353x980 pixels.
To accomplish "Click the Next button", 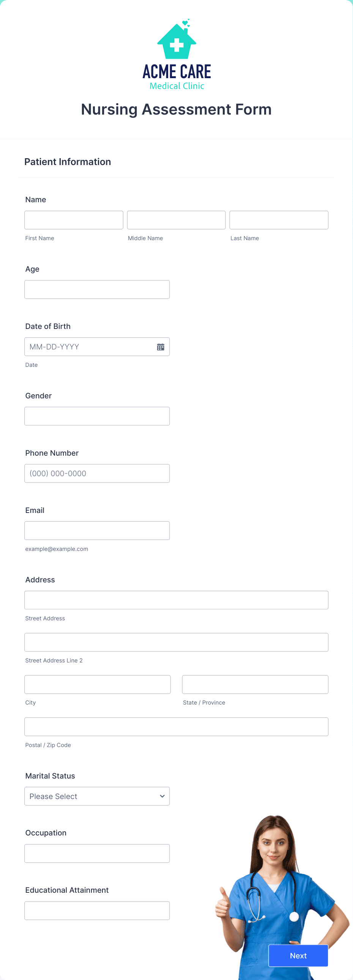I will (x=298, y=956).
